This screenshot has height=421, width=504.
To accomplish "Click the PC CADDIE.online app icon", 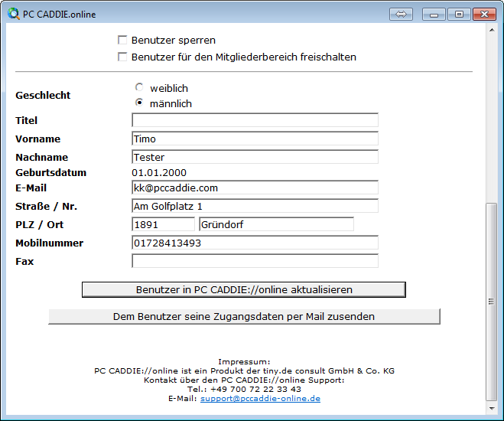I will click(14, 14).
